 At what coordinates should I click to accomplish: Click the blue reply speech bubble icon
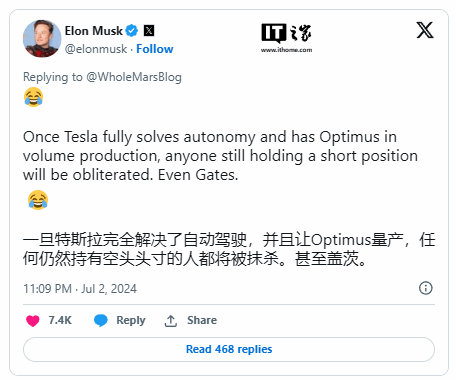pos(101,320)
